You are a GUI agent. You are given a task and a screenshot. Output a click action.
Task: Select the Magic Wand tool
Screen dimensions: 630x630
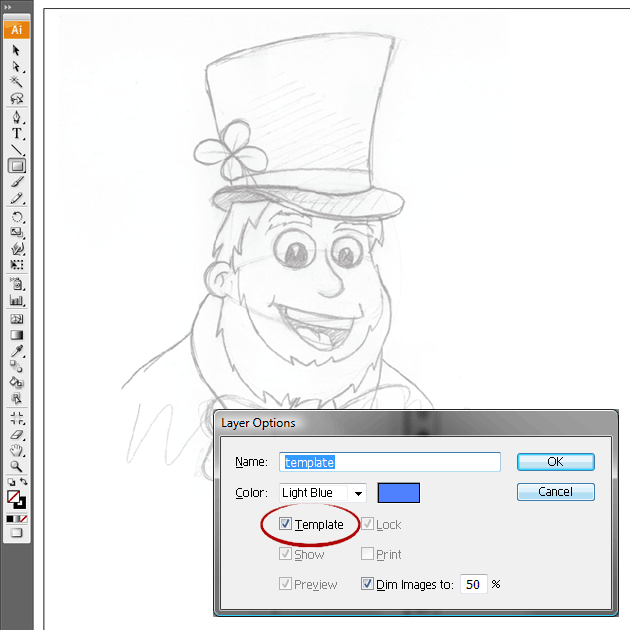[16, 82]
